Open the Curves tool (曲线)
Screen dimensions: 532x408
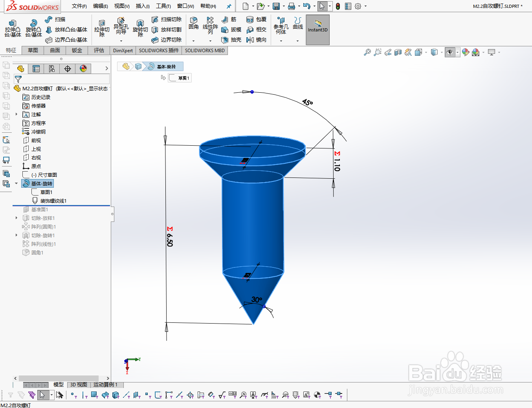point(298,24)
